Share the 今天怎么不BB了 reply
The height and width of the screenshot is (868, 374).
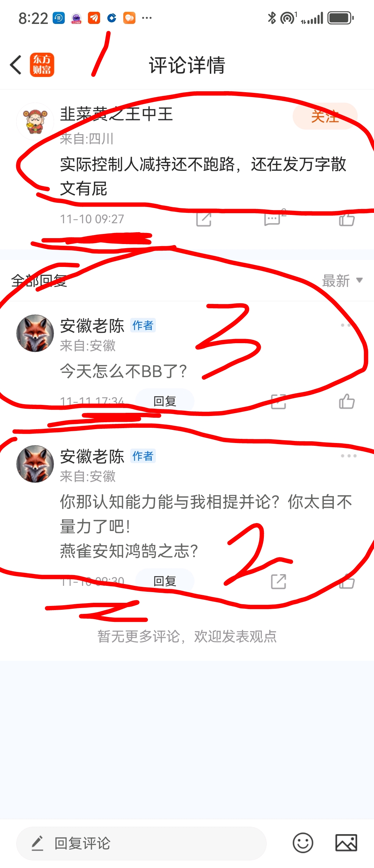tap(278, 401)
